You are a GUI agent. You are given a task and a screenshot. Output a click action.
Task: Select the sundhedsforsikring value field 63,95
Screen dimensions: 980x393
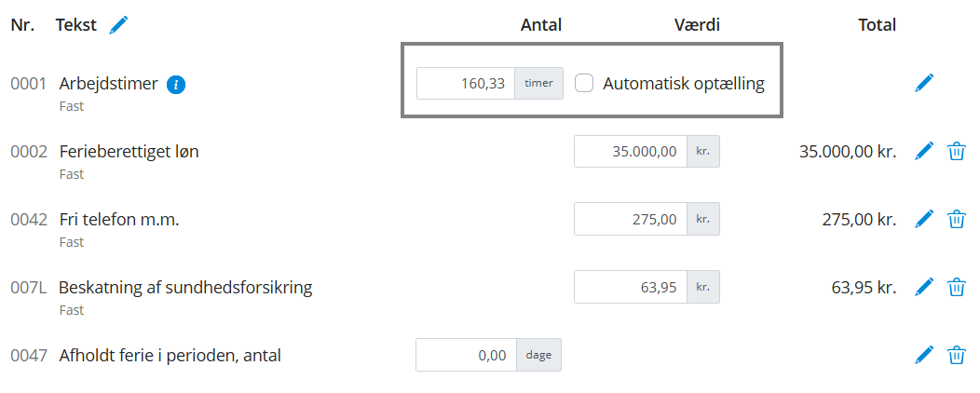pos(631,287)
